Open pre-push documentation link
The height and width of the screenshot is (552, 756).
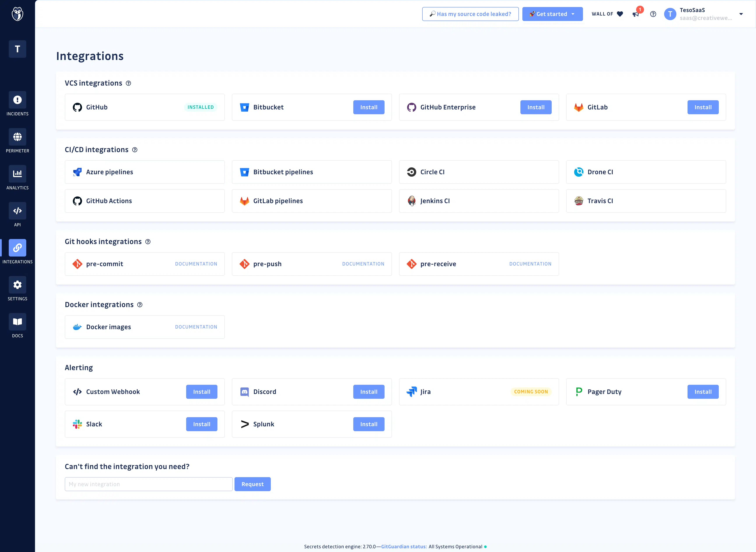[x=363, y=264]
